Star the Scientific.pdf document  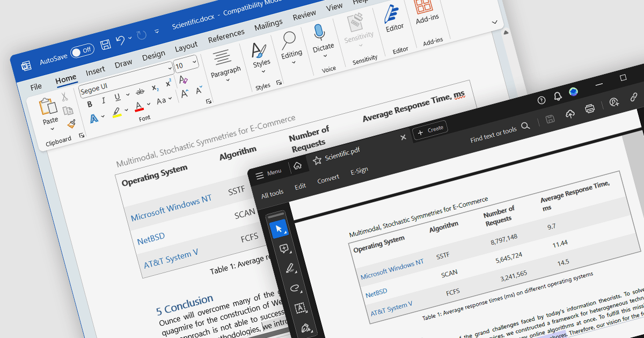click(317, 160)
